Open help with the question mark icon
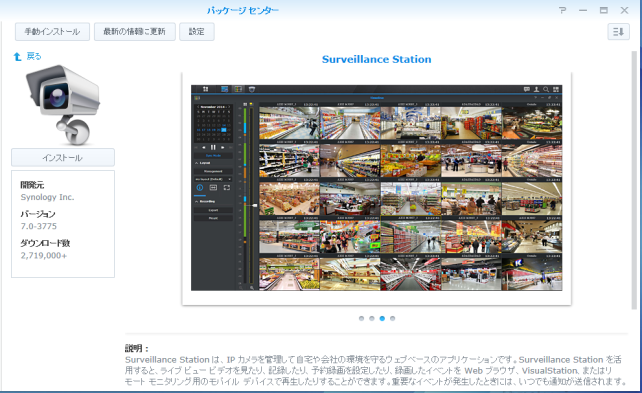The image size is (642, 393). [x=563, y=10]
